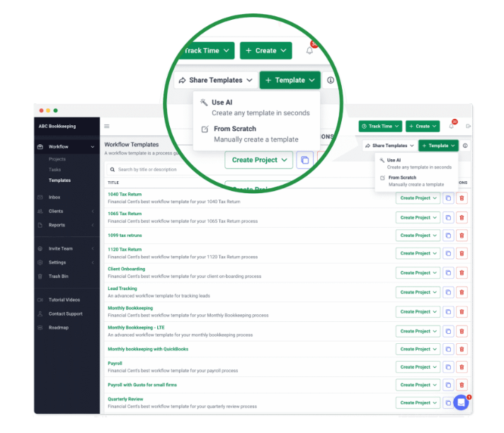Open Templates in the sidebar
Image resolution: width=504 pixels, height=433 pixels.
tap(59, 180)
